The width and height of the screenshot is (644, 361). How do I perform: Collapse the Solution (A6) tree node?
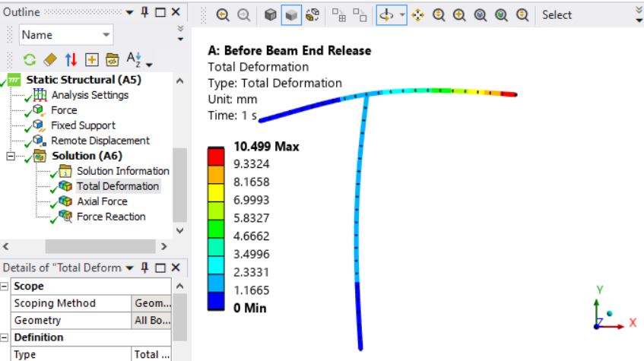coord(11,156)
